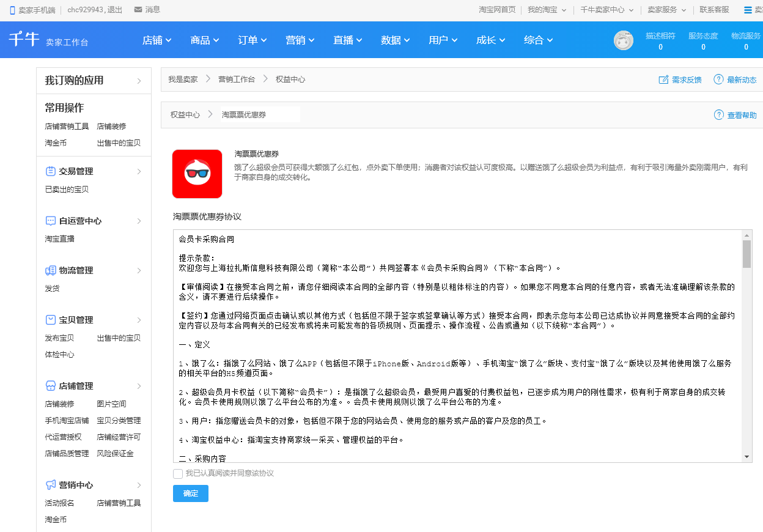Go to 营销工作台 breadcrumb
The image size is (763, 532).
(237, 79)
